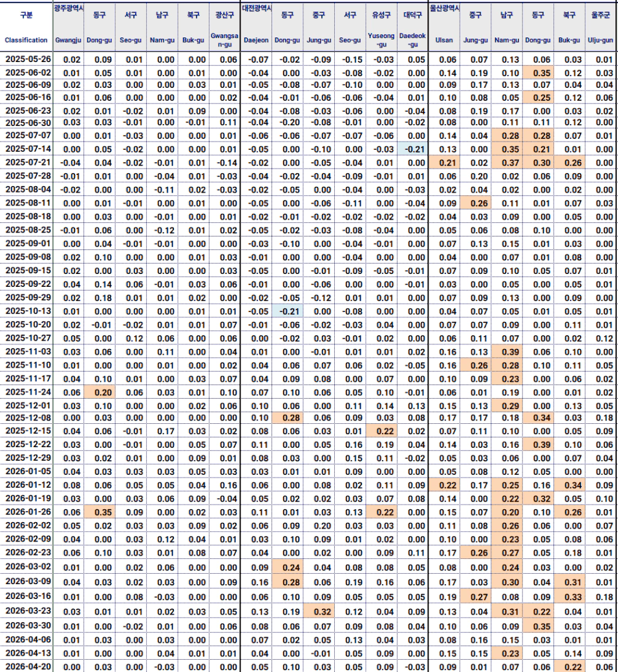618x672 pixels.
Task: Select blue -0.21 cell in 2025-07-14 row
Action: point(412,149)
